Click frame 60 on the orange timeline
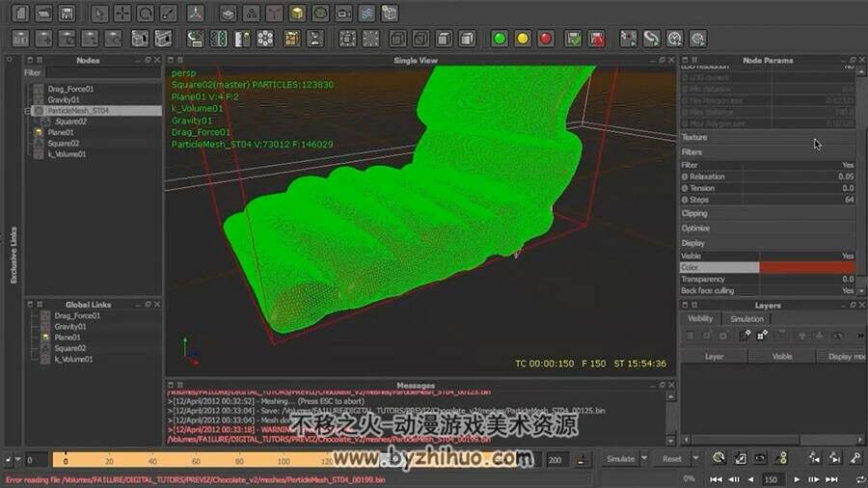The height and width of the screenshot is (488, 868). (x=196, y=460)
